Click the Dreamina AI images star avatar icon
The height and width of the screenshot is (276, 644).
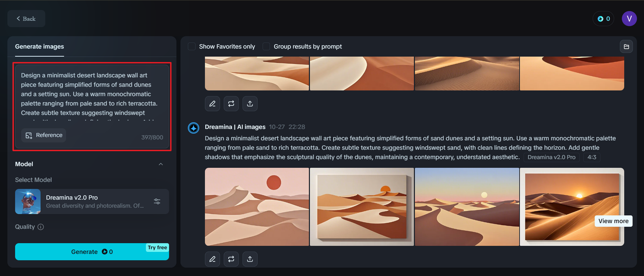pos(194,128)
